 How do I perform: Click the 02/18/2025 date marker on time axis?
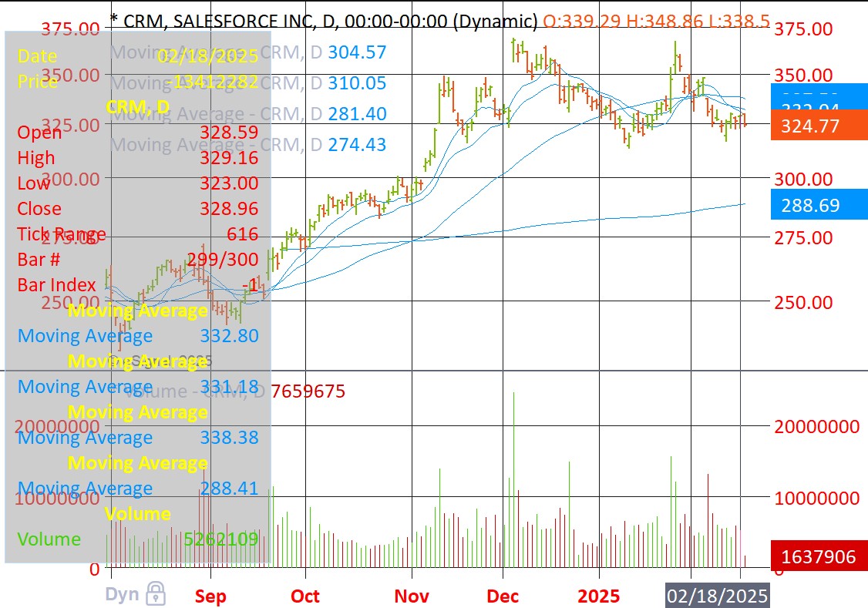(717, 596)
